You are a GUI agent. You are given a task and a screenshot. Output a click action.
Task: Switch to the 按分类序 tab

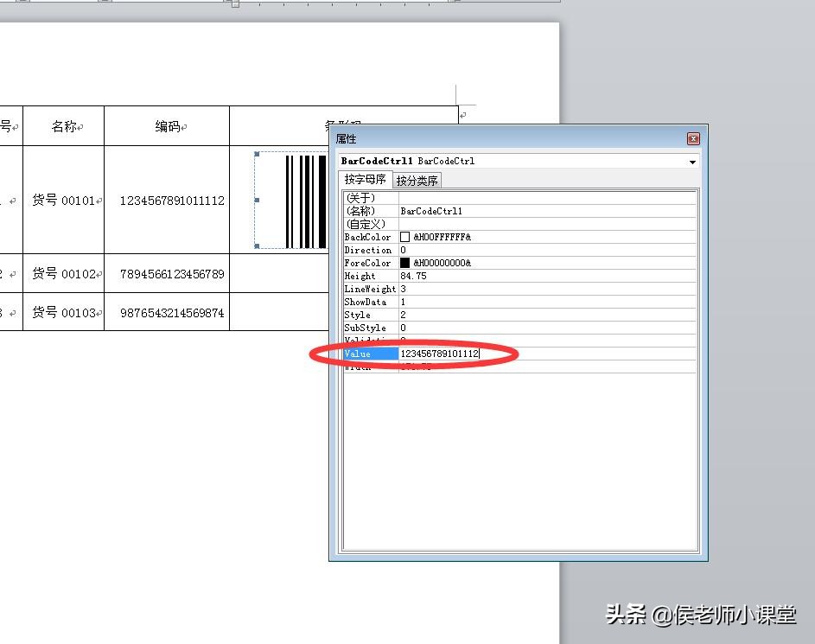417,181
